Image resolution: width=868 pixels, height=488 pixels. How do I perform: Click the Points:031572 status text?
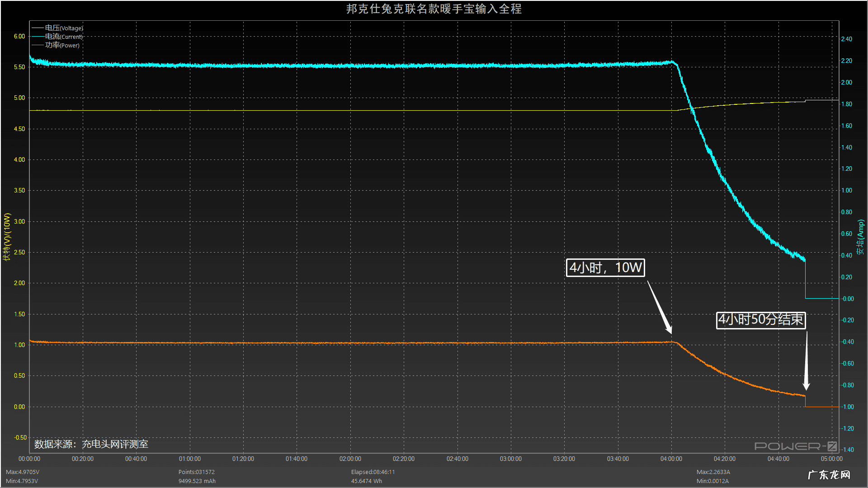point(196,472)
